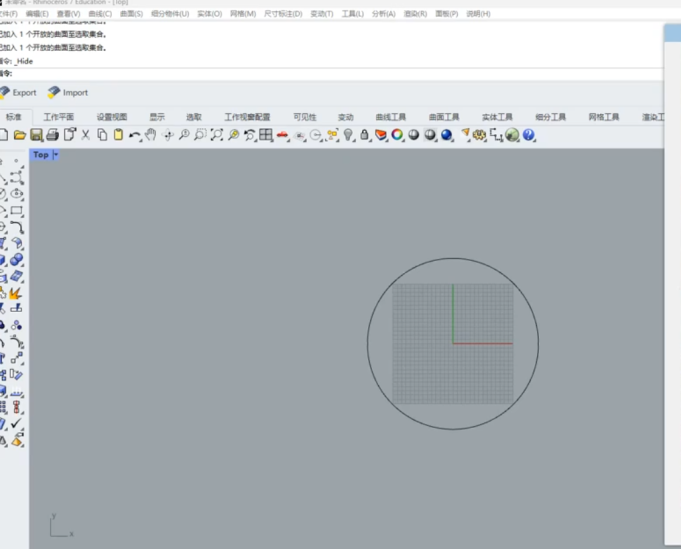Click the Export button

18,93
